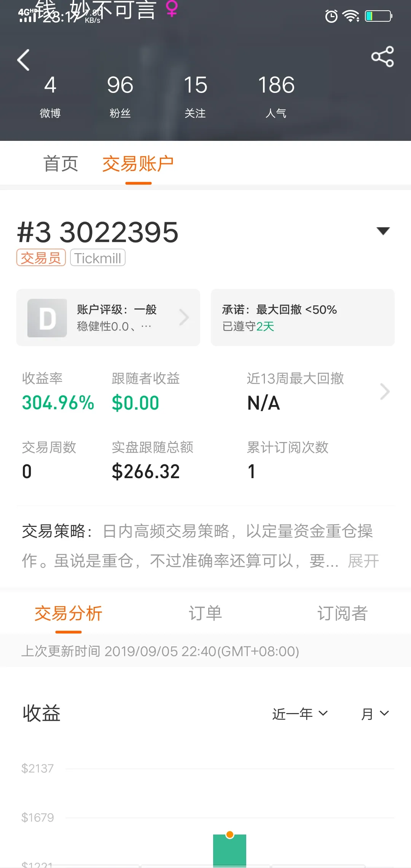This screenshot has height=868, width=411.
Task: Tap the alarm clock status icon
Action: [x=331, y=16]
